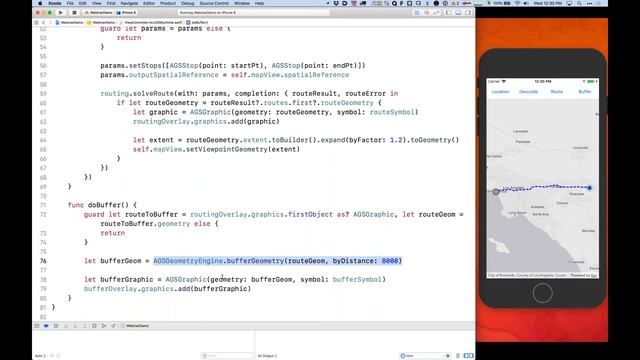
Task: Open the File menu
Action: [x=70, y=3]
